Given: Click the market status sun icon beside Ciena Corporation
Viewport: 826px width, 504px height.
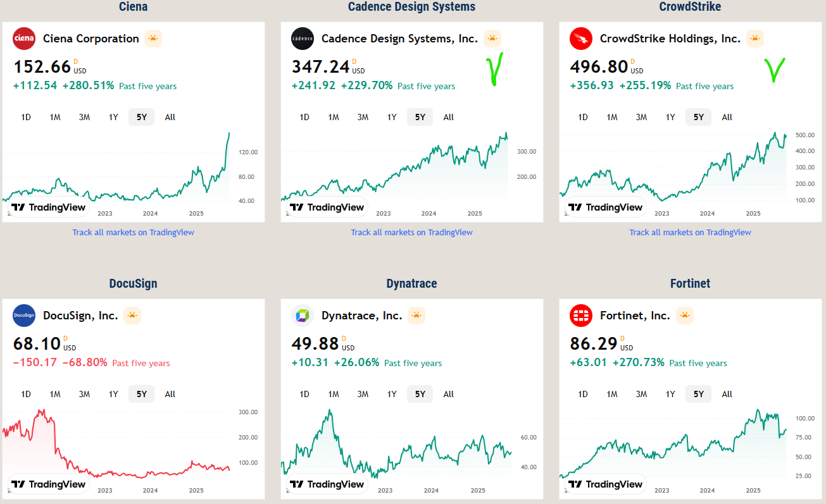Looking at the screenshot, I should click(x=153, y=39).
